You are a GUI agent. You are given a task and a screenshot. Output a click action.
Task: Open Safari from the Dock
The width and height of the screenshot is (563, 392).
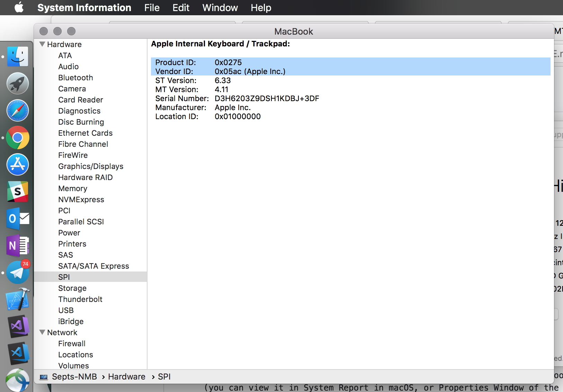18,110
